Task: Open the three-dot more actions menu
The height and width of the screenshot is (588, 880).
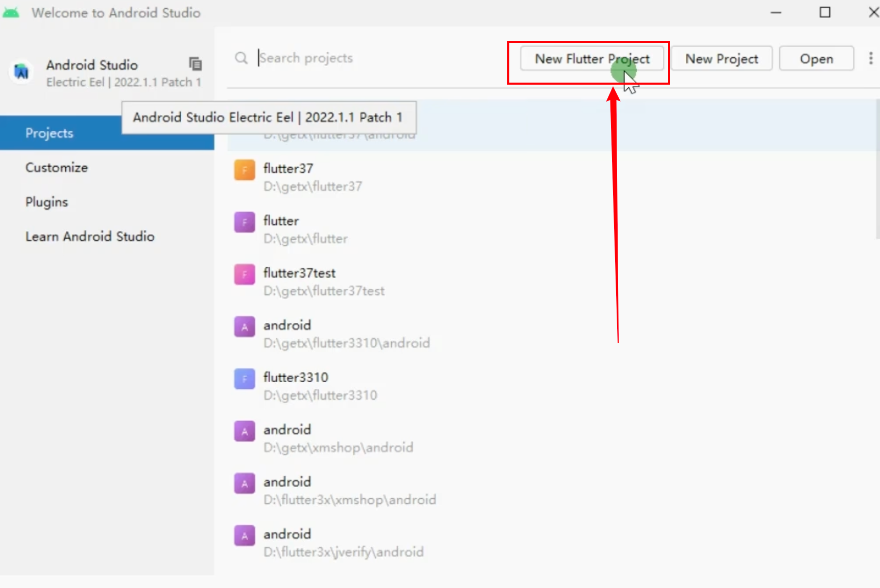Action: 871,58
